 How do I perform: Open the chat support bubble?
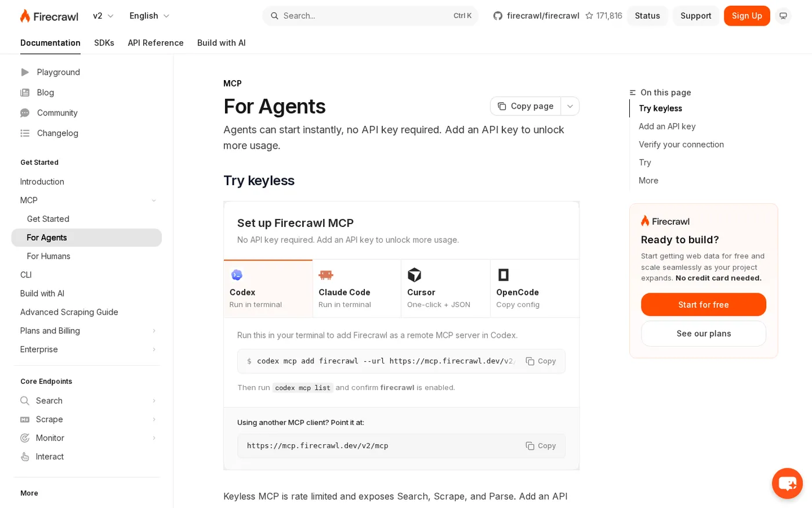(787, 483)
